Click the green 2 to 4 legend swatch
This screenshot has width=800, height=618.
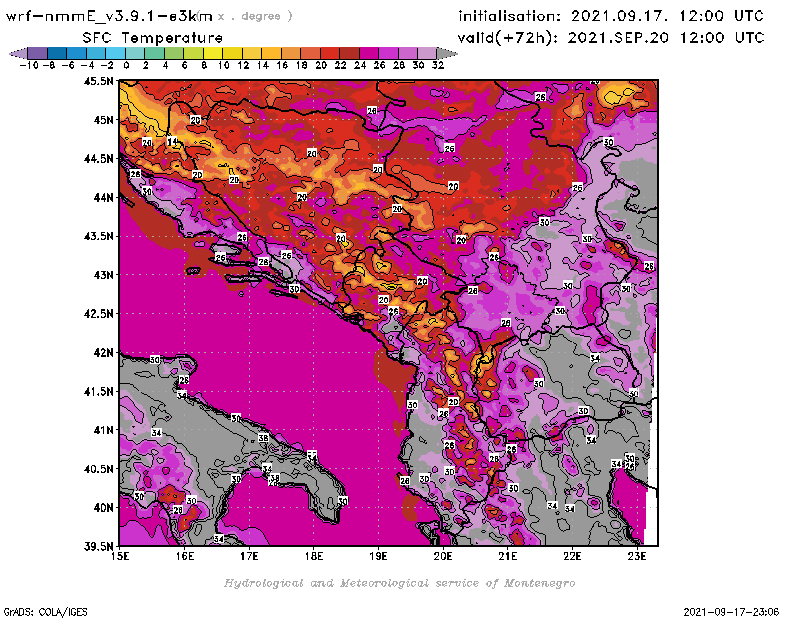[155, 54]
